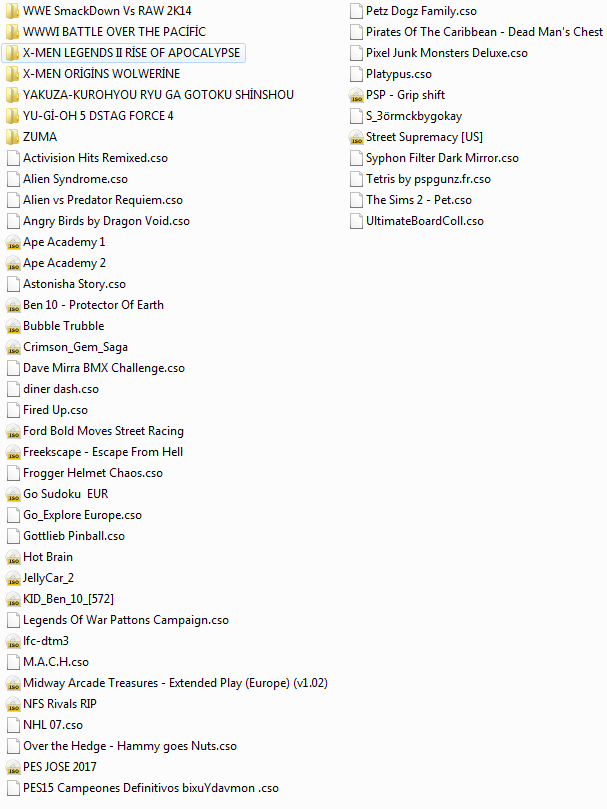Click the folder icon for WWE SmackDown Vs RAW 2K14
607x809 pixels.
pyautogui.click(x=13, y=11)
